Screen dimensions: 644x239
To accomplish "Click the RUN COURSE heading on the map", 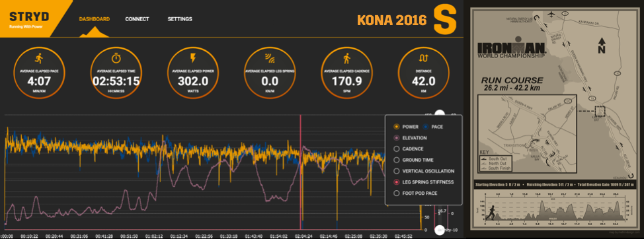I will (512, 81).
